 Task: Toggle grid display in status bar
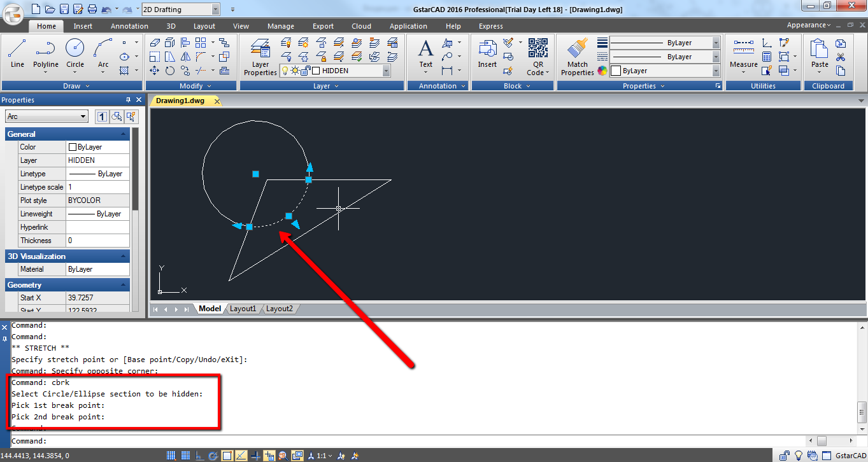click(185, 456)
